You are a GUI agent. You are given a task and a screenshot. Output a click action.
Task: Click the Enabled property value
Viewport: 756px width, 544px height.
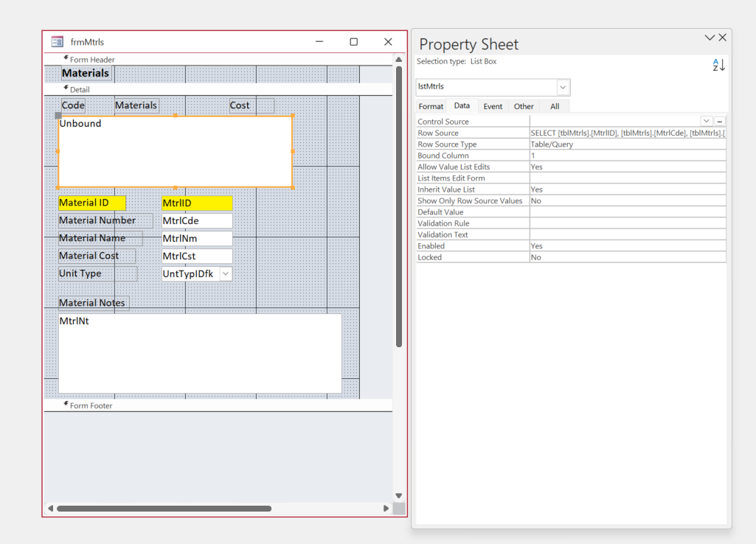click(627, 246)
